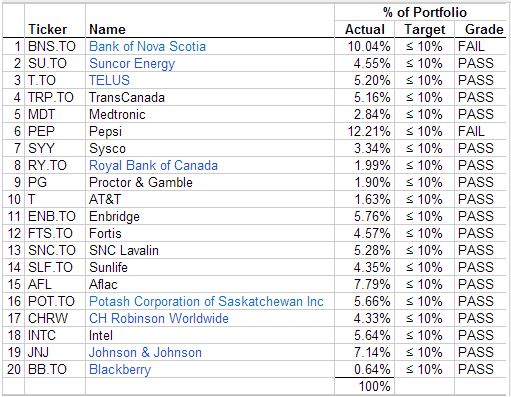Open the CH Robinson Worldwide link
Screen dimensions: 511x397
click(x=159, y=318)
